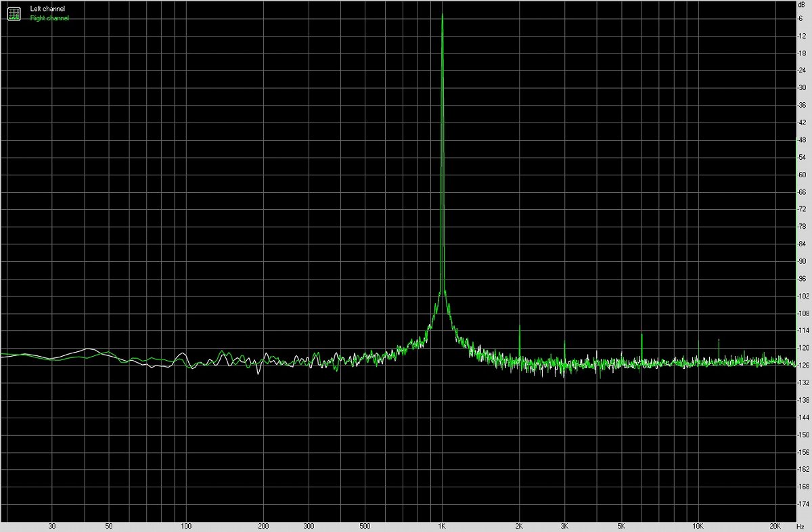Click the graph legend grid icon
The width and height of the screenshot is (812, 532).
point(14,13)
